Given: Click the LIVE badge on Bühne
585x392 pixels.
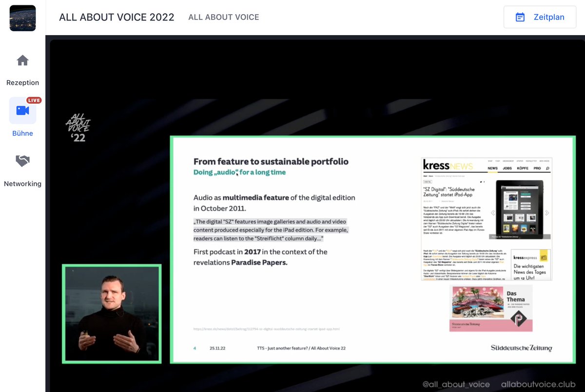Looking at the screenshot, I should (34, 100).
